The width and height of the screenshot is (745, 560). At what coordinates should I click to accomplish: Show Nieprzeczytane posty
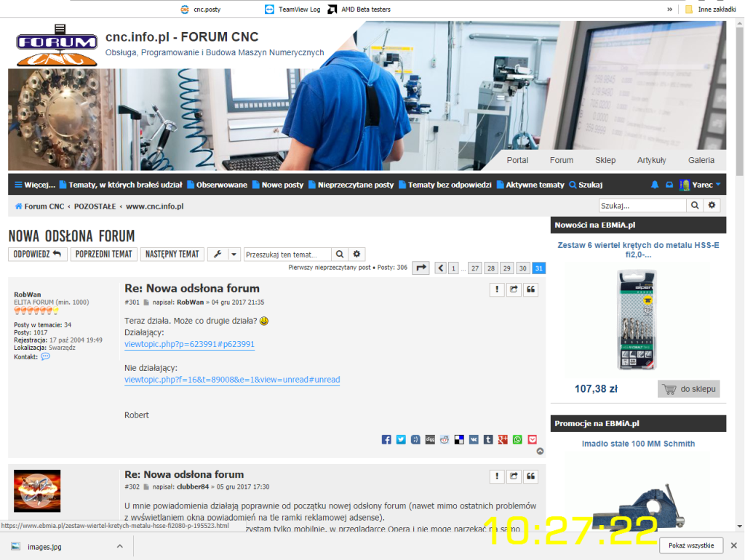(351, 185)
